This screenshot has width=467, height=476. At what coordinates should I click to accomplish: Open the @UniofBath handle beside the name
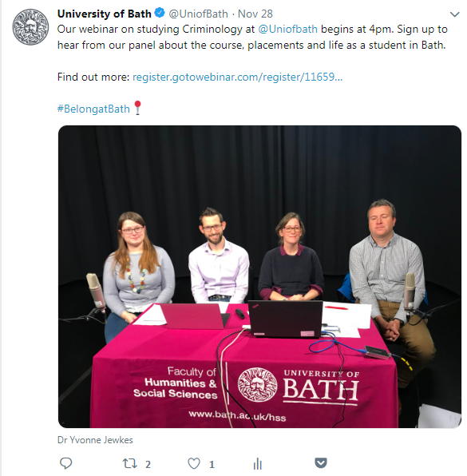click(198, 14)
